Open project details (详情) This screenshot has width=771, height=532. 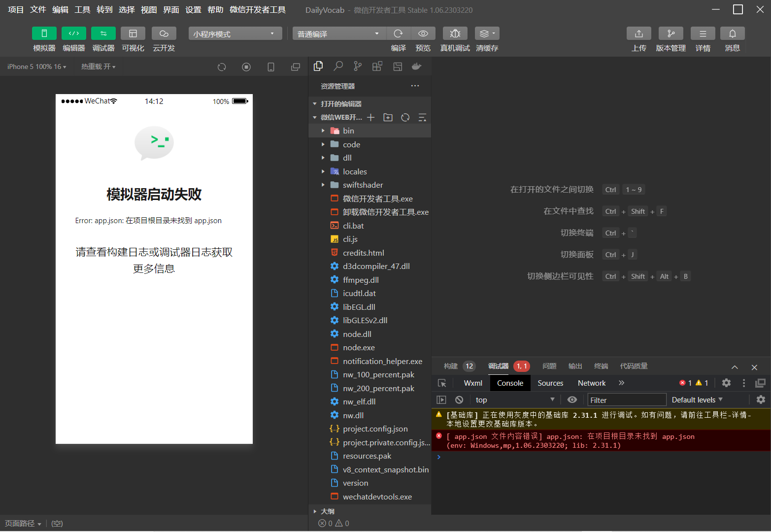(x=703, y=33)
